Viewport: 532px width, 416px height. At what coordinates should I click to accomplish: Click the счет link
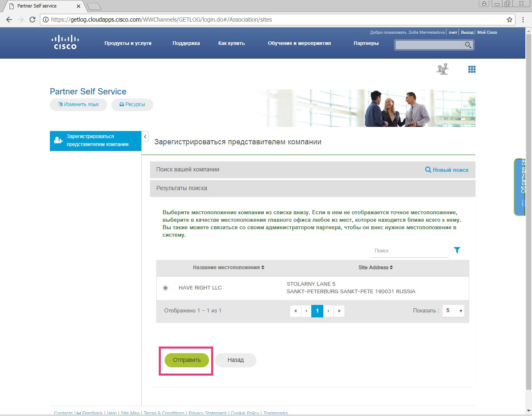tap(453, 32)
